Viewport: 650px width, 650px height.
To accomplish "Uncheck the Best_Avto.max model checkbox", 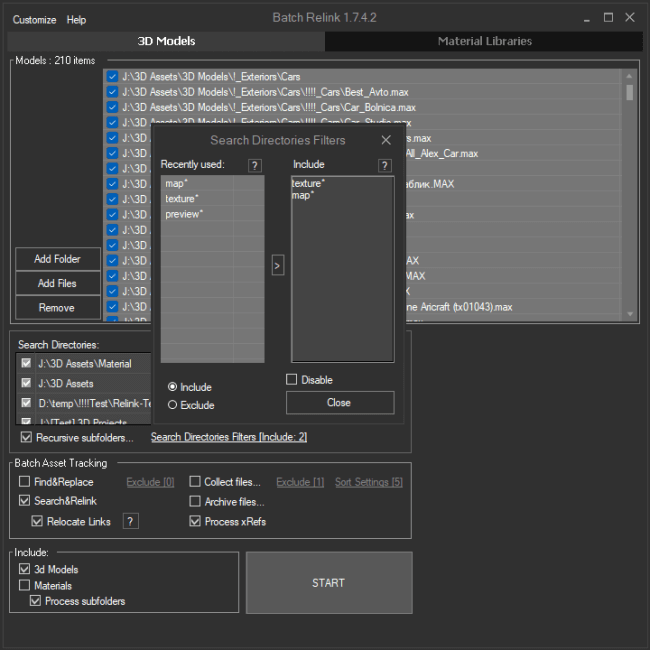I will coord(112,92).
